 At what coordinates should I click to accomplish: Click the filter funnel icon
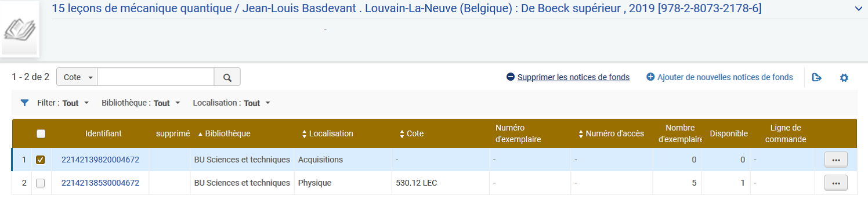click(24, 103)
